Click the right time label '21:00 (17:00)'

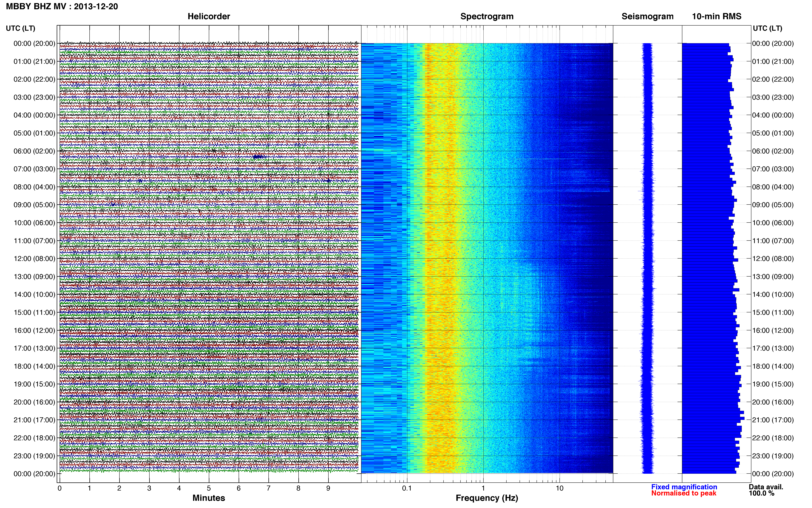[x=773, y=420]
